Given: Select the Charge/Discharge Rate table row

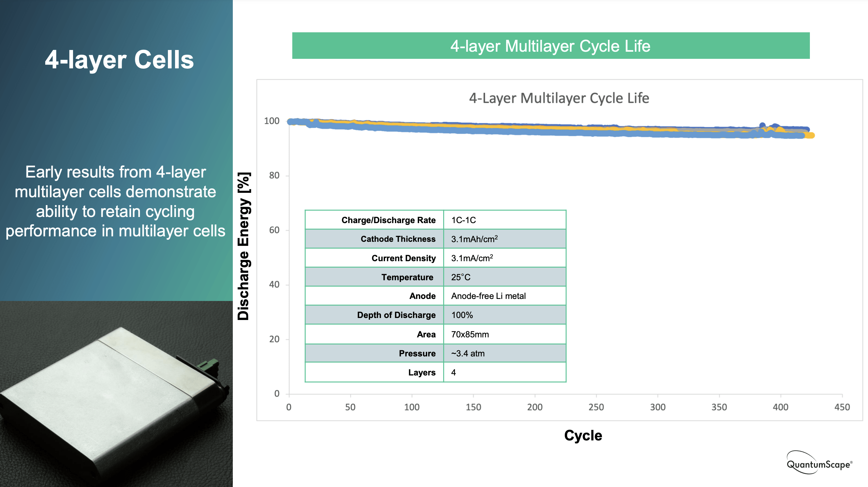Looking at the screenshot, I should click(x=435, y=220).
